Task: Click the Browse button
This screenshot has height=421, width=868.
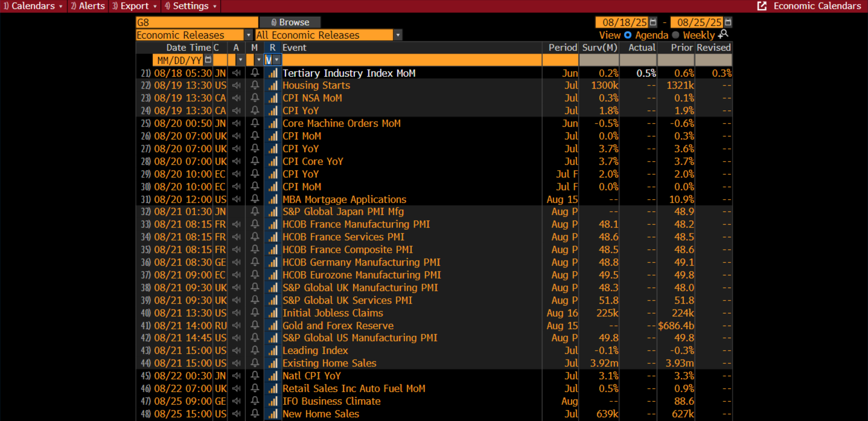Action: (x=290, y=22)
